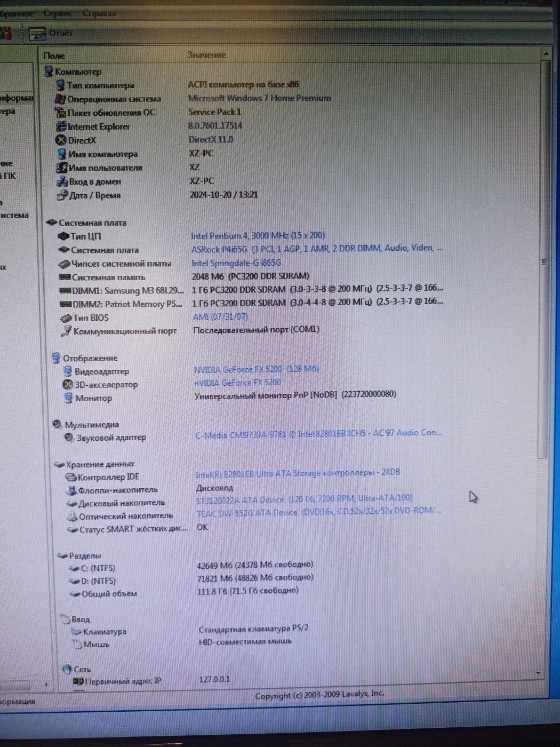560x747 pixels.
Task: Select the Видеоадаптер icon
Action: [x=68, y=371]
